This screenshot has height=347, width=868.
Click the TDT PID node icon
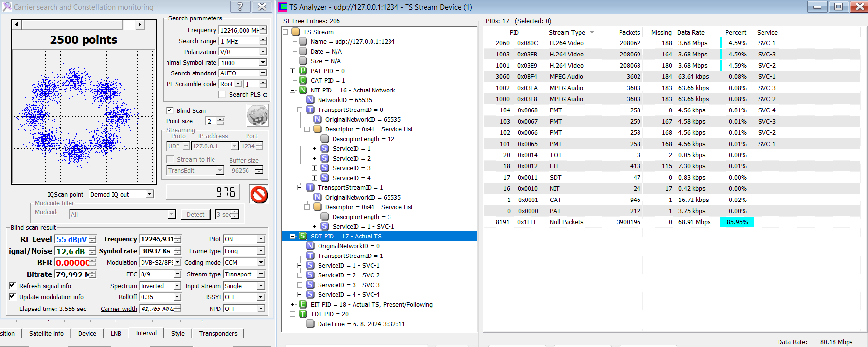(x=302, y=314)
